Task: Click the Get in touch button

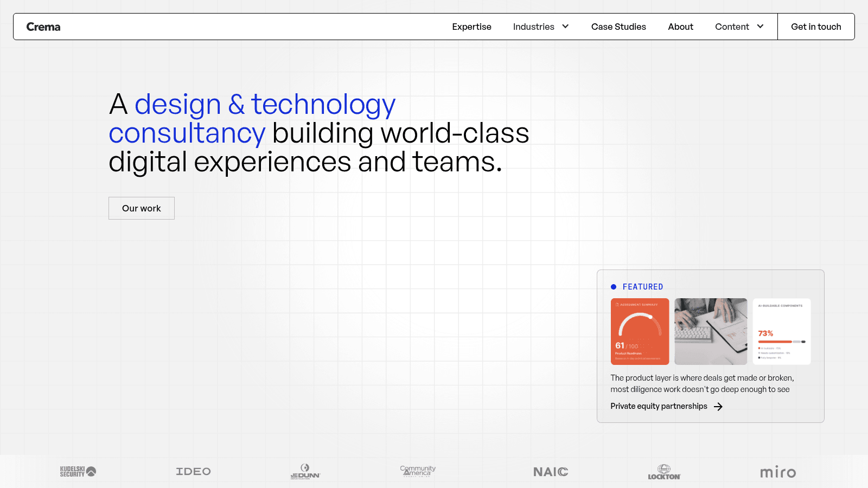Action: (816, 27)
